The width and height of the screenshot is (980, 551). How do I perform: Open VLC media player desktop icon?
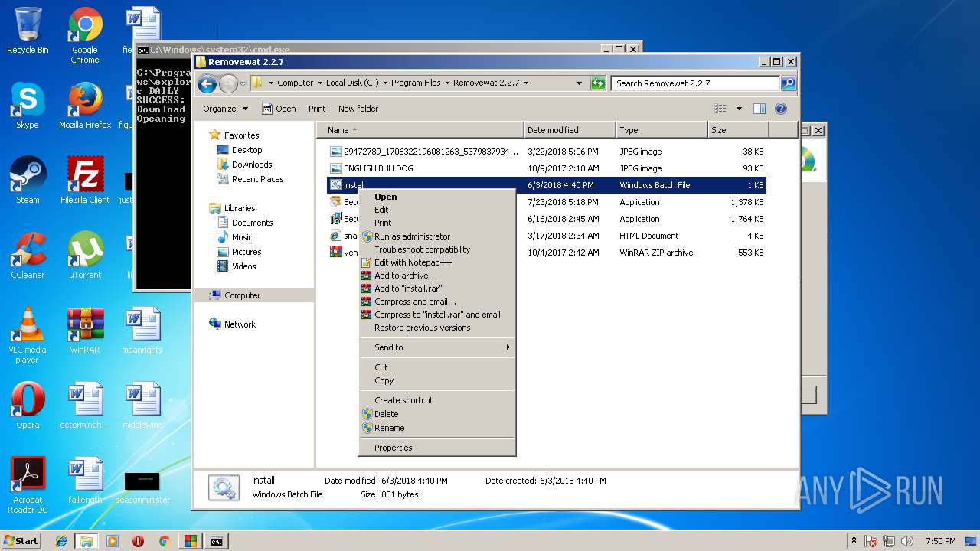28,335
